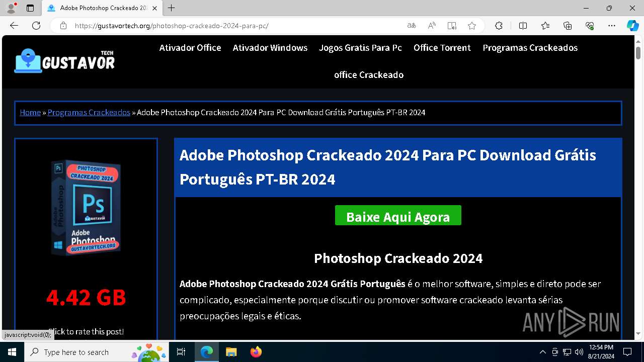This screenshot has height=362, width=644.
Task: Open Programas Crackeados menu item
Action: [530, 48]
